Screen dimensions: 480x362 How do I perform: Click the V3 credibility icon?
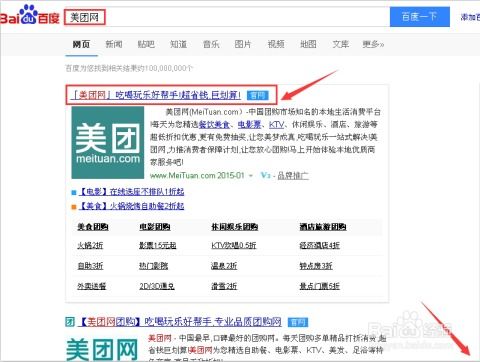click(x=265, y=175)
